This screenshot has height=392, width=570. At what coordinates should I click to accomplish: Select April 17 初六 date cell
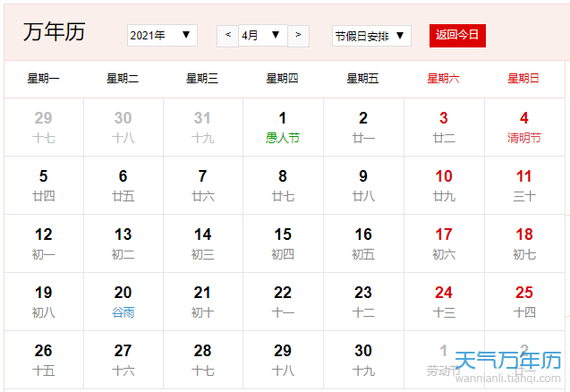444,243
